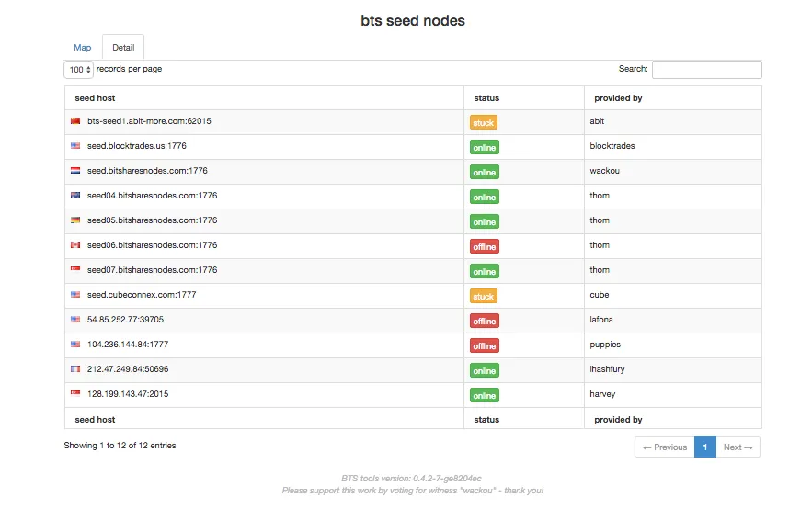The width and height of the screenshot is (812, 520).
Task: Click the flag icon beside 128.199.143.47:2015
Action: 75,393
